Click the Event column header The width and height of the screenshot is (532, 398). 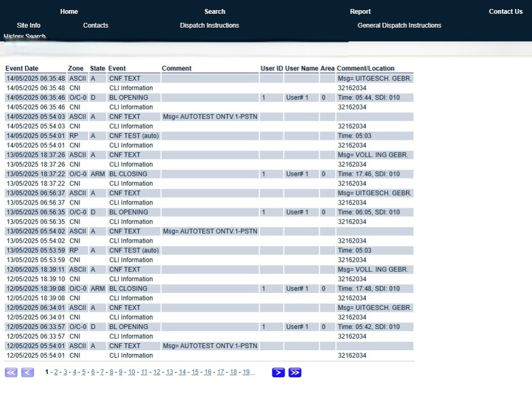click(x=117, y=69)
